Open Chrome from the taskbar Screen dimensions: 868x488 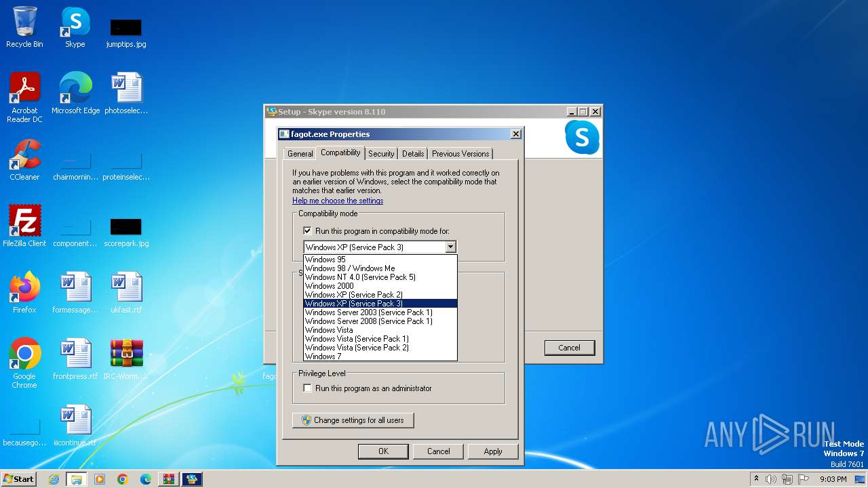click(x=123, y=479)
